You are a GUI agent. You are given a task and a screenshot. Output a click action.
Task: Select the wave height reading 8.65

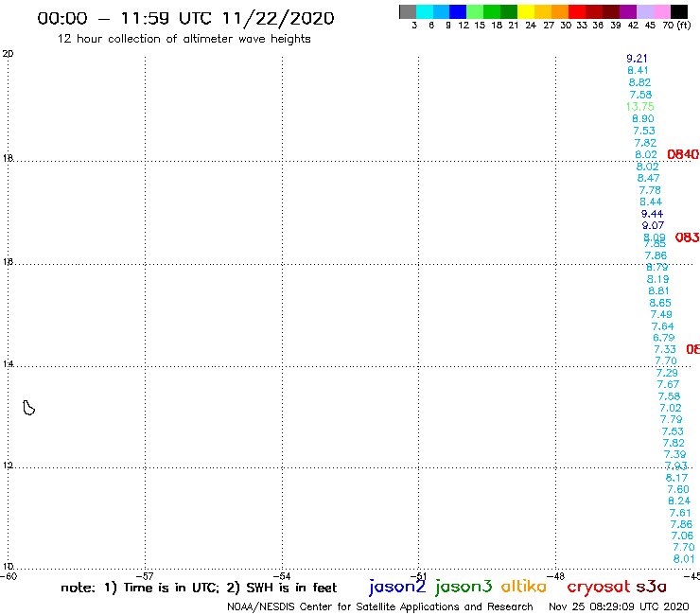point(660,303)
